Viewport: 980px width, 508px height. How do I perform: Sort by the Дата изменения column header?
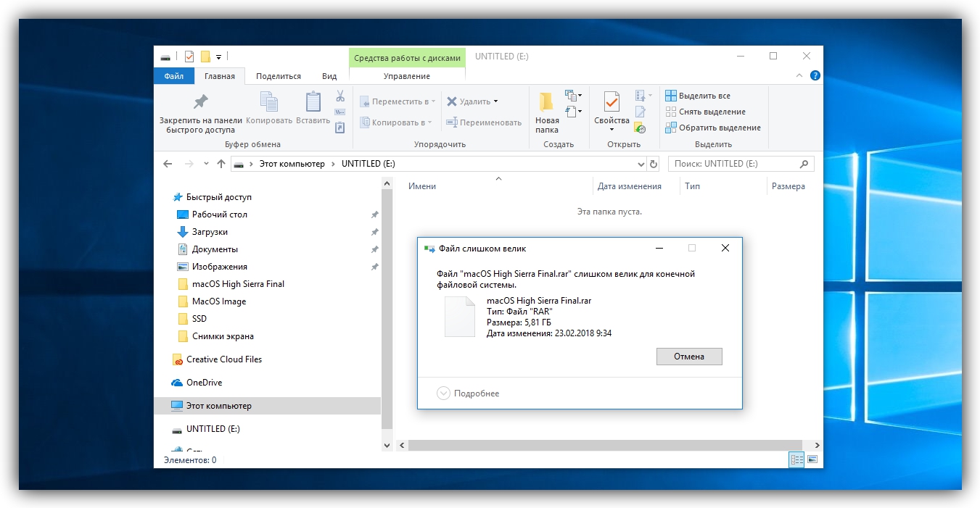(630, 186)
